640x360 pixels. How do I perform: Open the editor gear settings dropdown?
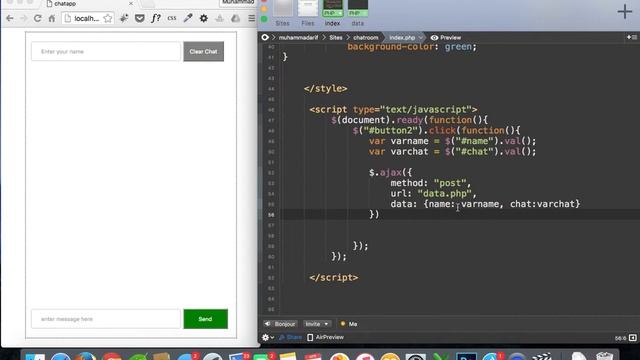click(x=268, y=338)
